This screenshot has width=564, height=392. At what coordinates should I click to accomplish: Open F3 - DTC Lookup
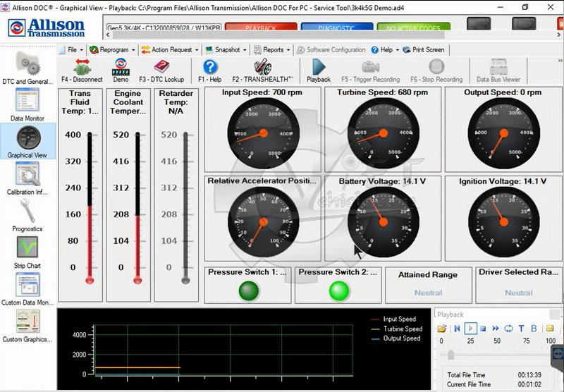click(161, 71)
